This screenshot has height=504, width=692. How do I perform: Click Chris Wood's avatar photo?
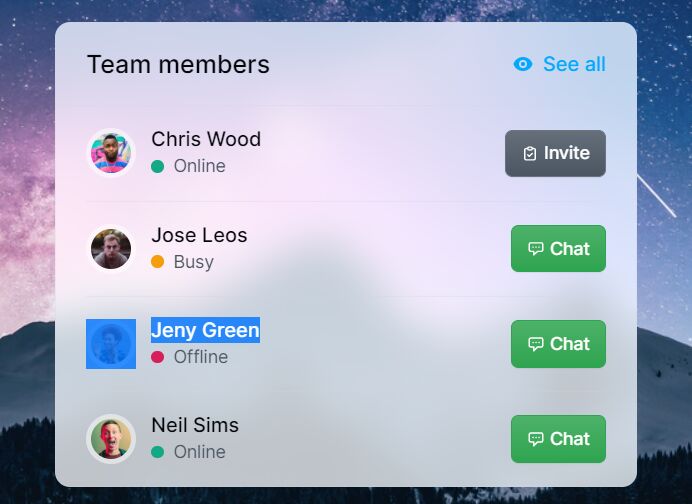pos(111,153)
